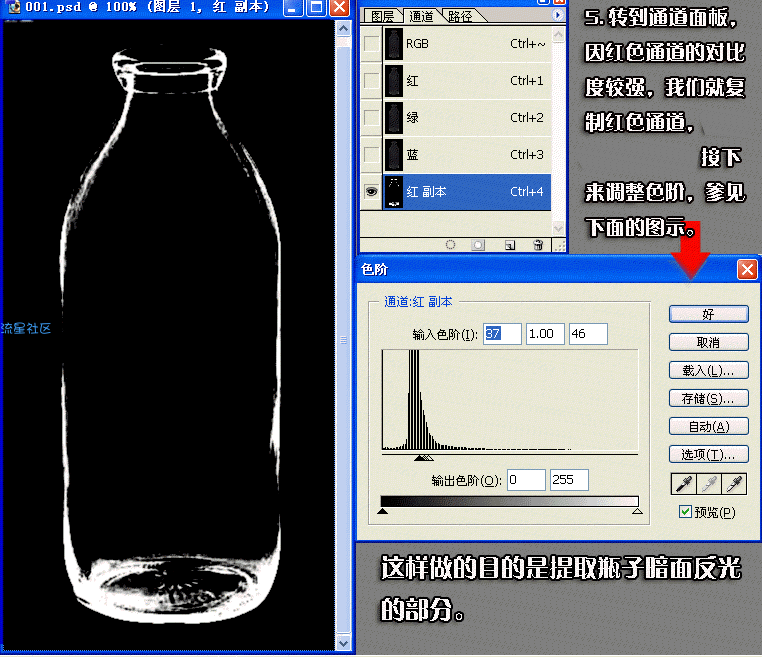Screen dimensions: 762x657
Task: Load channel as selection icon in Channels panel
Action: click(x=450, y=245)
